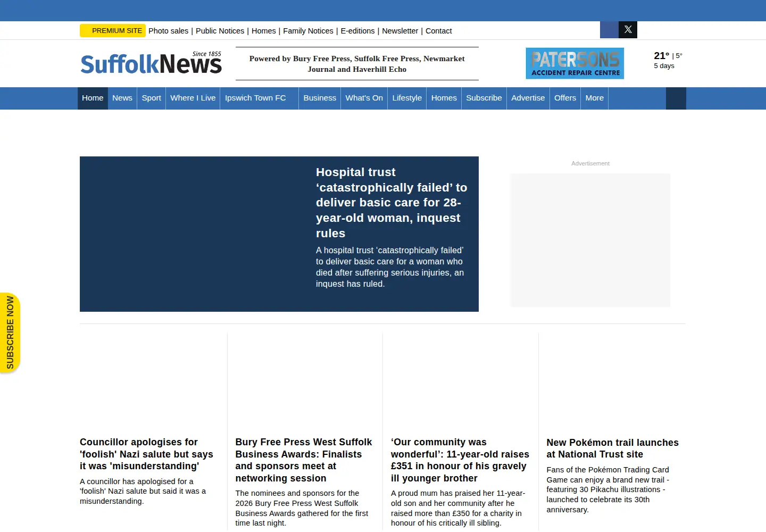The image size is (766, 532).
Task: Open the Lifestyle nav item
Action: point(407,98)
